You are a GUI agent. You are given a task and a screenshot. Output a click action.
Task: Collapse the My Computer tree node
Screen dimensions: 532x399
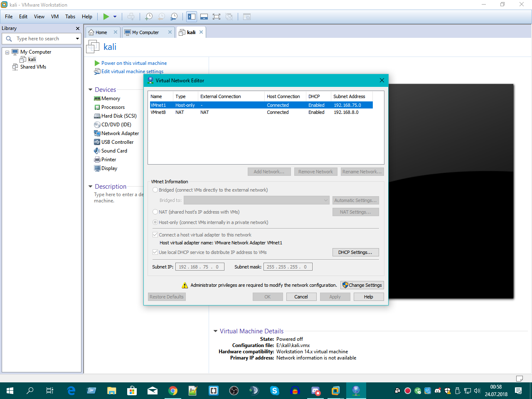7,52
